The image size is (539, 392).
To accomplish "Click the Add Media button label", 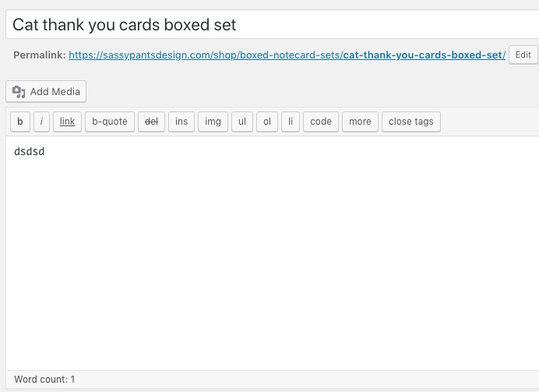I will pyautogui.click(x=55, y=92).
